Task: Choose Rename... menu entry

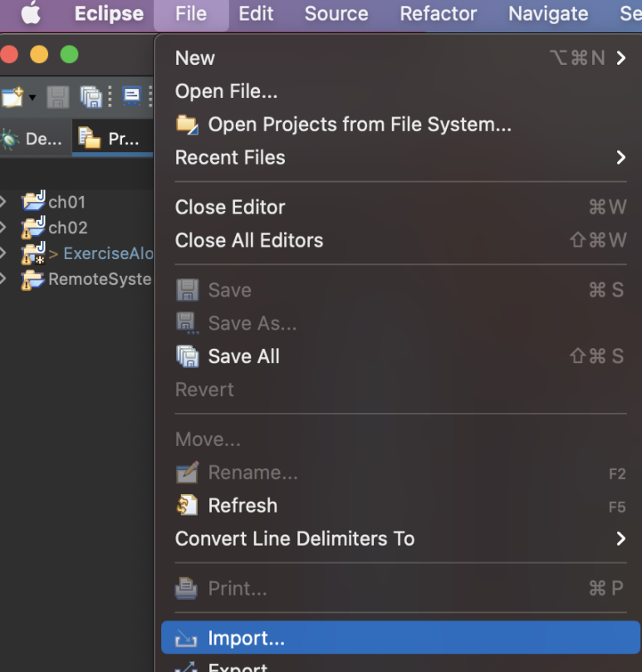Action: coord(400,473)
